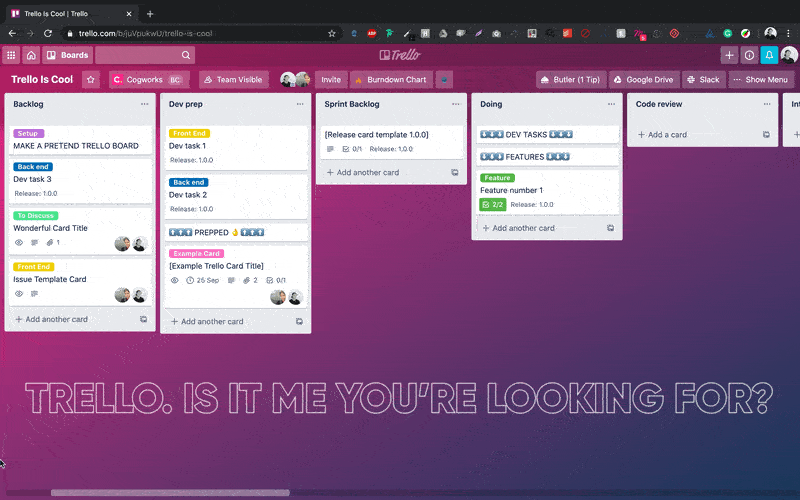The width and height of the screenshot is (800, 500).
Task: Toggle watch eye on Example Trello Card
Action: pyautogui.click(x=174, y=281)
